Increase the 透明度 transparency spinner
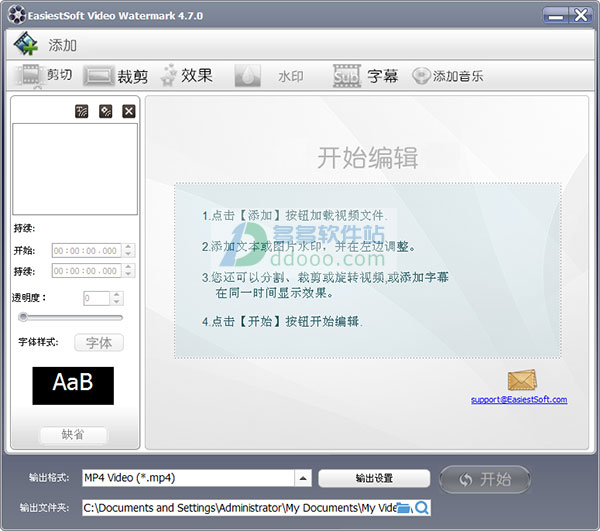This screenshot has width=600, height=531. pyautogui.click(x=117, y=295)
